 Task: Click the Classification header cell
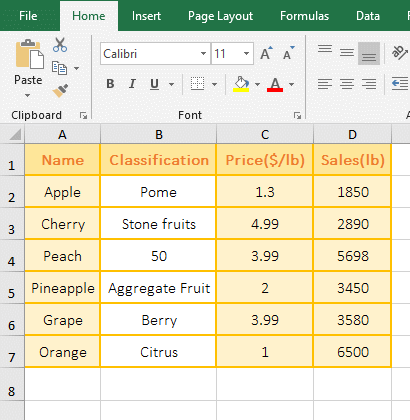[159, 160]
